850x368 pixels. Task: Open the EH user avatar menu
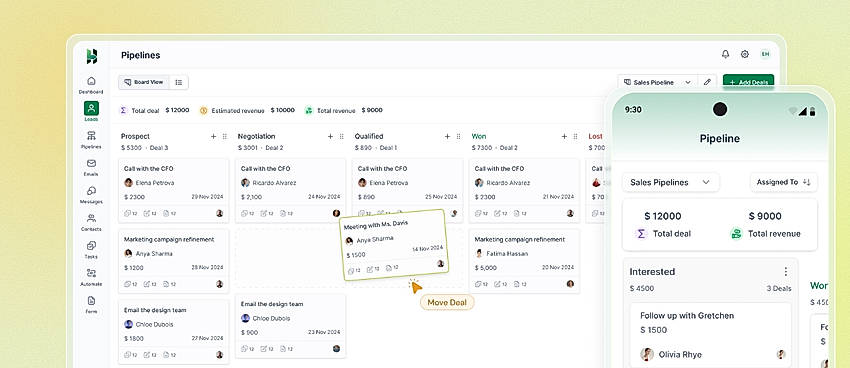pyautogui.click(x=765, y=54)
